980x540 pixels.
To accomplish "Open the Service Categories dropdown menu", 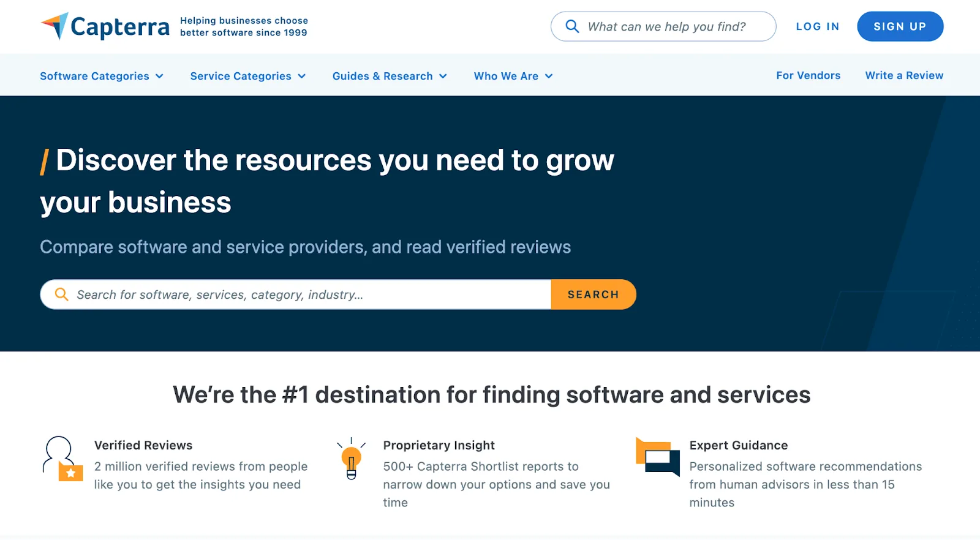I will coord(247,76).
